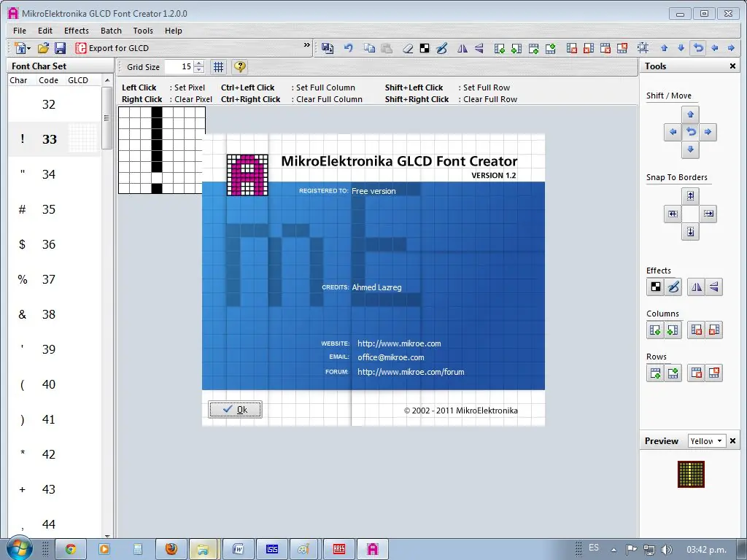Click first add-row icon under Rows
747x560 pixels.
(x=655, y=373)
